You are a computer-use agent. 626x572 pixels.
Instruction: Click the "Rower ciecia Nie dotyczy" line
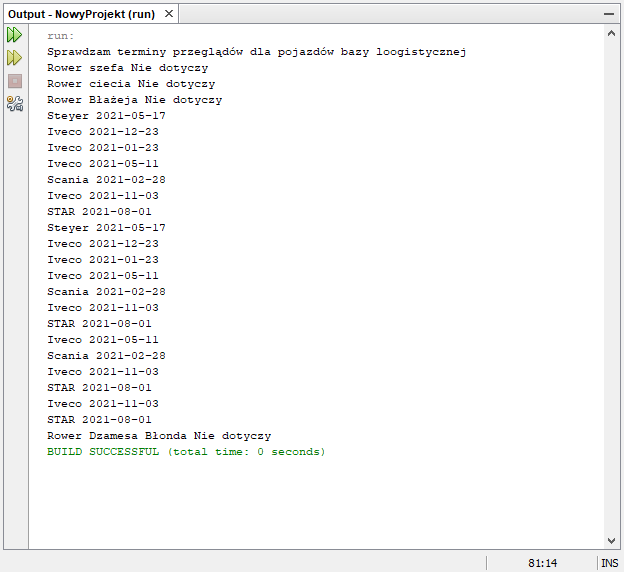(131, 84)
